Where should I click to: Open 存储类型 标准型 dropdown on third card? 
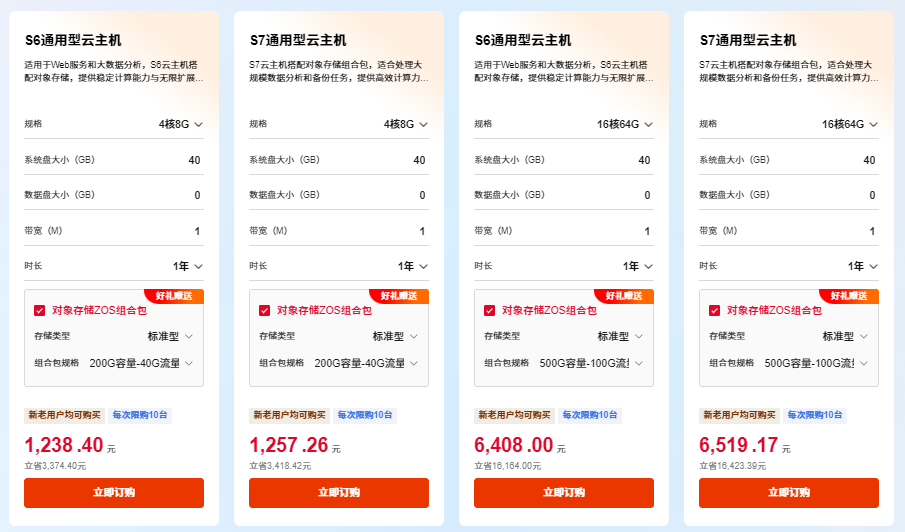click(620, 336)
